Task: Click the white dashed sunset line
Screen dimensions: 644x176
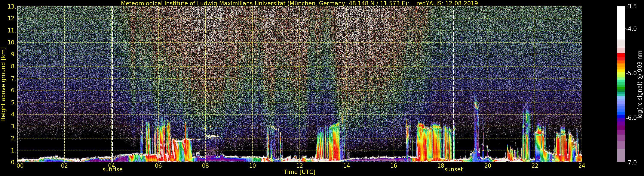Action: click(454, 75)
